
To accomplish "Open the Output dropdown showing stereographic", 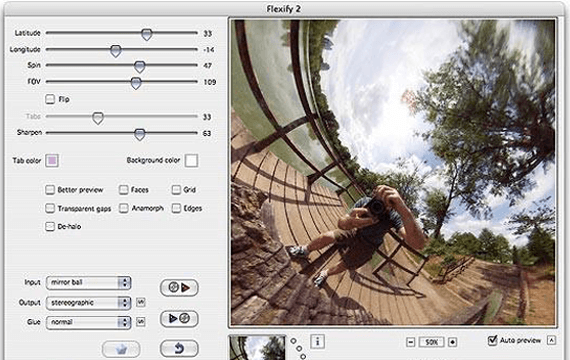I will (x=88, y=303).
